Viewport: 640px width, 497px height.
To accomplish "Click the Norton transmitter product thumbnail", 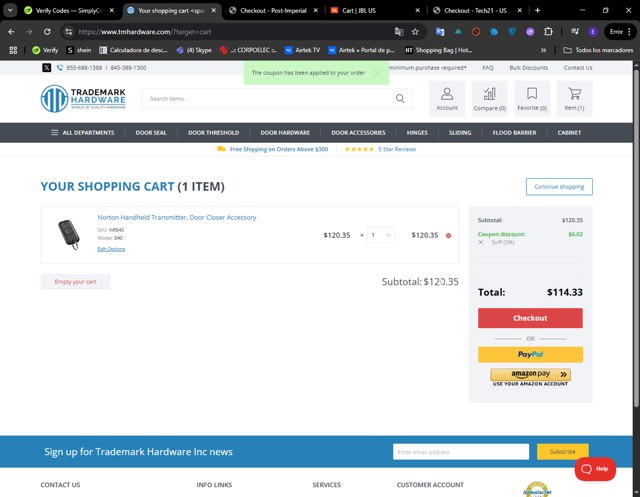I will (x=69, y=235).
